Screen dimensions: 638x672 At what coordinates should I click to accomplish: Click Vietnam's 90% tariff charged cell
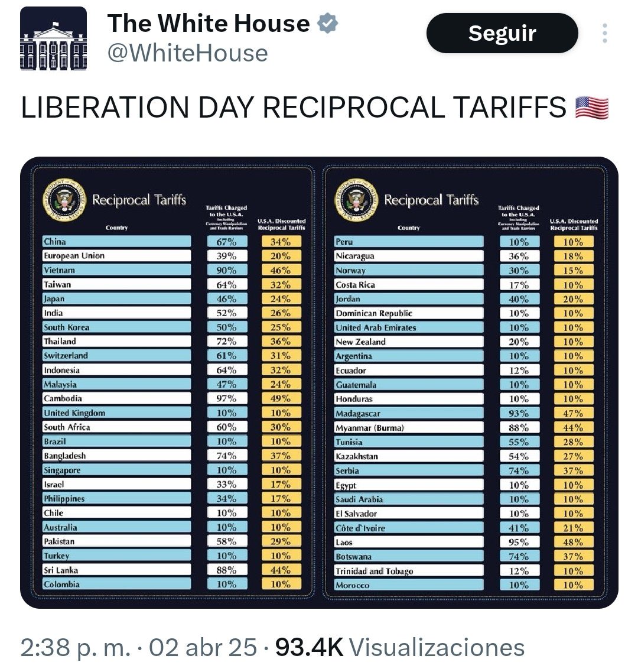(227, 270)
